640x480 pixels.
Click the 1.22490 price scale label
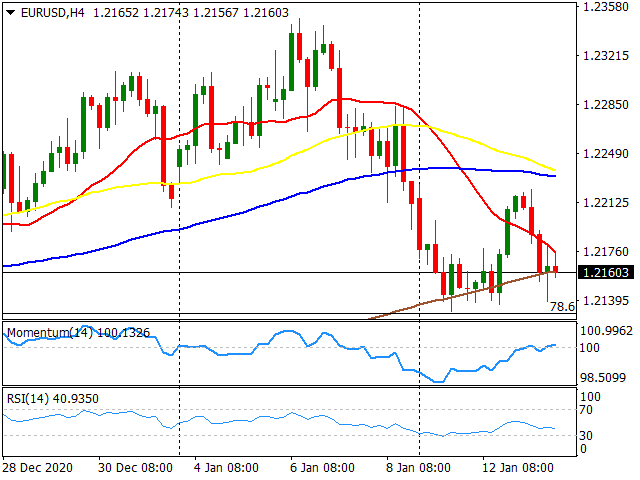(606, 154)
